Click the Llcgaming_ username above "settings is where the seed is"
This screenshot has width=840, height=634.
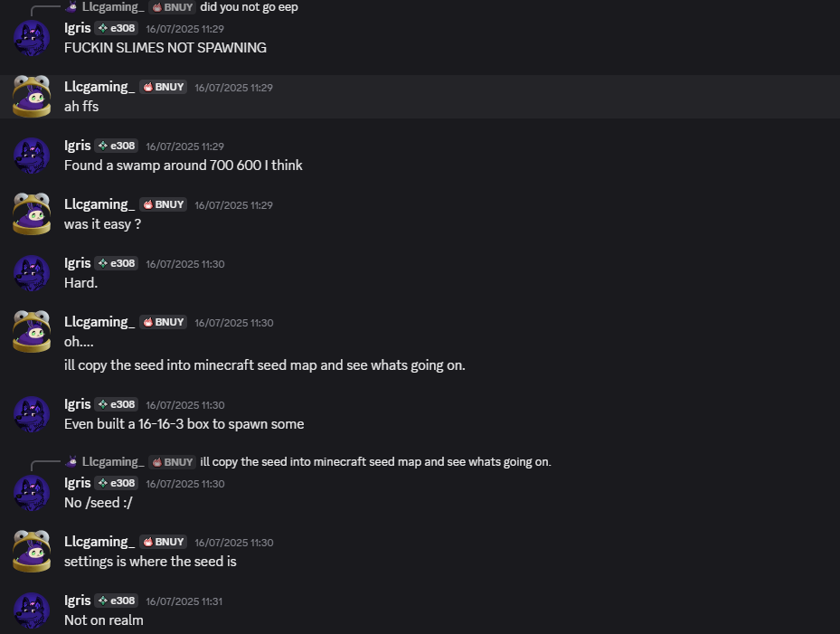coord(99,541)
